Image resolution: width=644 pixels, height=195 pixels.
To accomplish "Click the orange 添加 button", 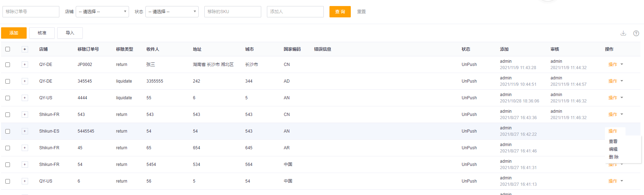I will point(14,33).
